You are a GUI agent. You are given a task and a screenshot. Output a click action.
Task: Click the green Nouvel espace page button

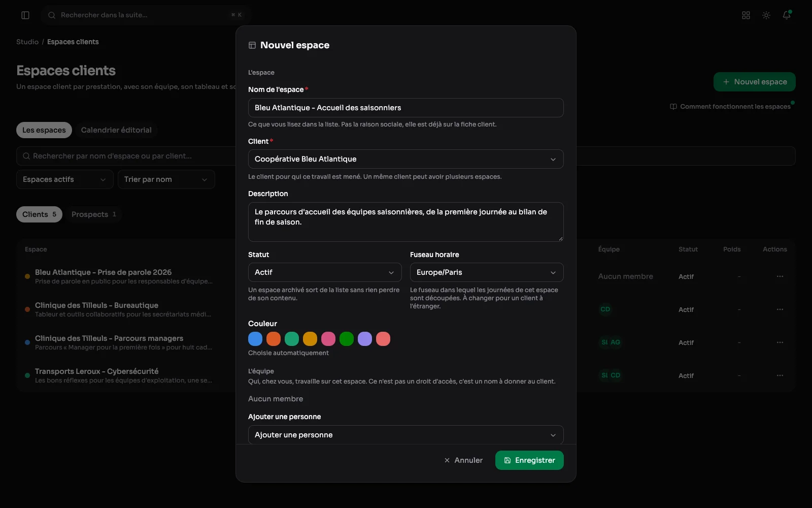pyautogui.click(x=754, y=82)
